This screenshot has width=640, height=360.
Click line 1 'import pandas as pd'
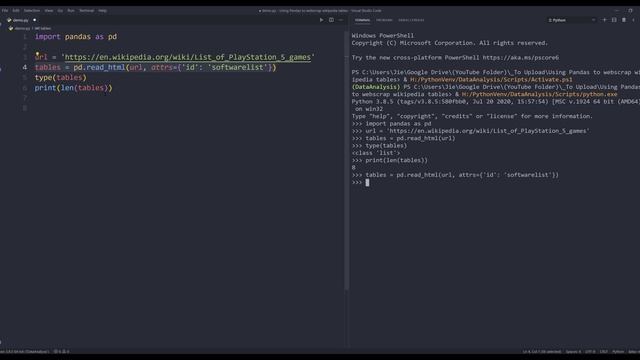point(76,37)
